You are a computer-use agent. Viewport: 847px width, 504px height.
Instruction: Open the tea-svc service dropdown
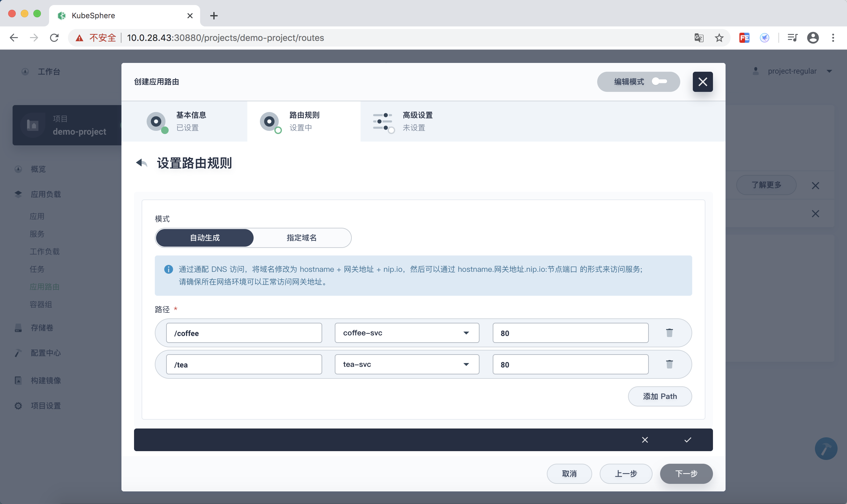[x=407, y=364]
